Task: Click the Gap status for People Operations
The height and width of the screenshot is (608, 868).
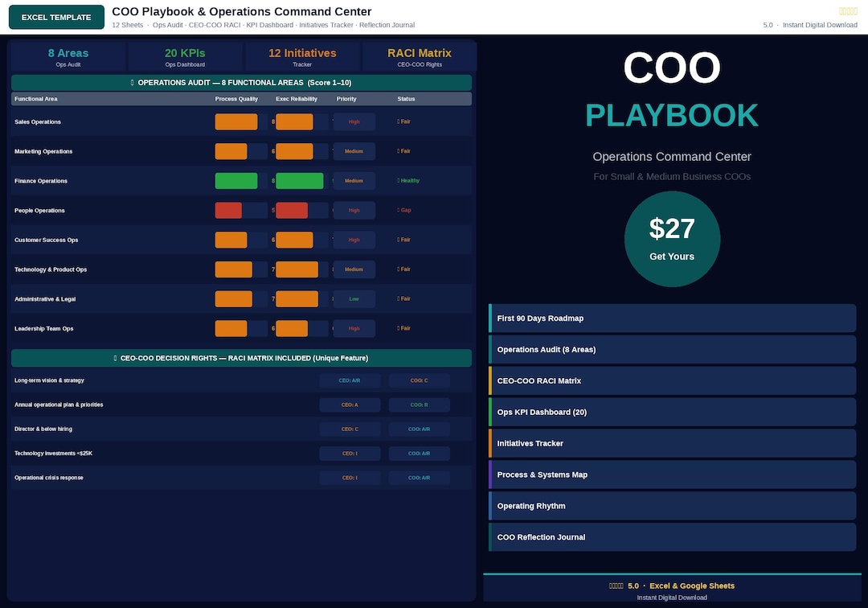Action: point(404,211)
